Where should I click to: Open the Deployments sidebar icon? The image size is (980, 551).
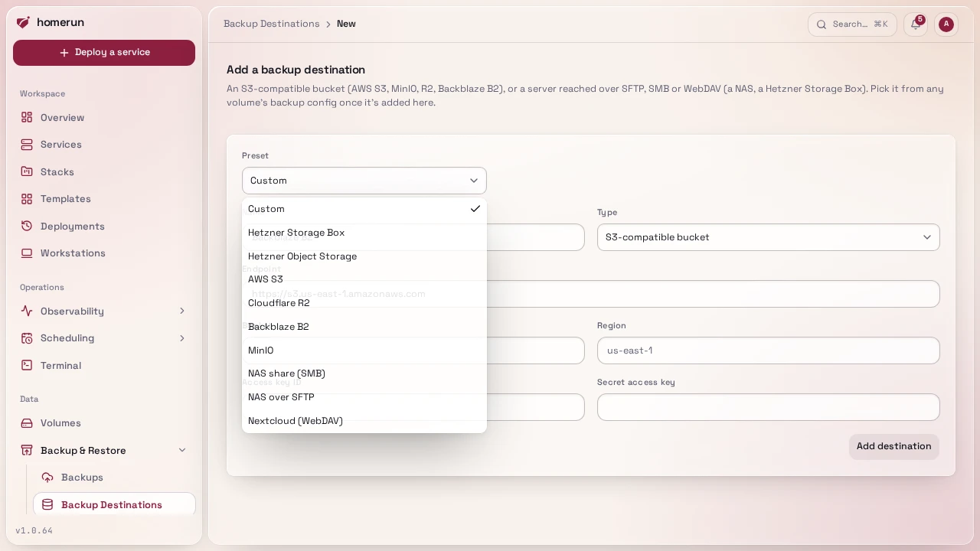point(27,227)
